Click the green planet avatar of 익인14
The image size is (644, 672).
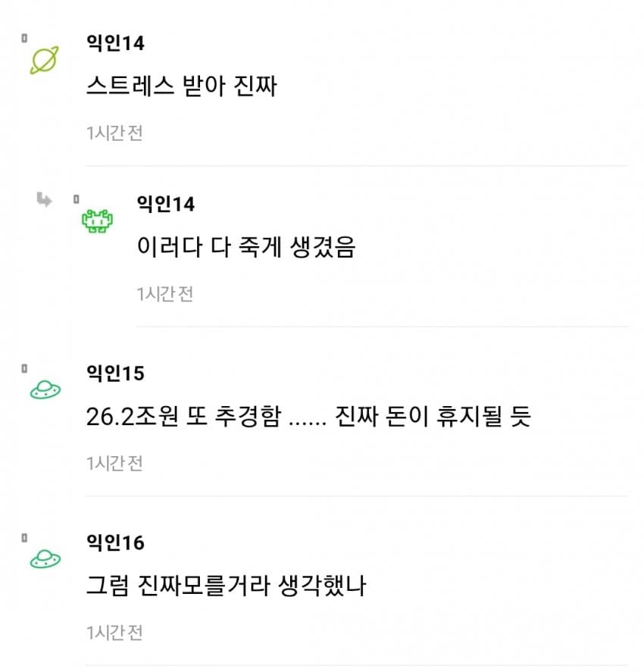click(x=44, y=60)
